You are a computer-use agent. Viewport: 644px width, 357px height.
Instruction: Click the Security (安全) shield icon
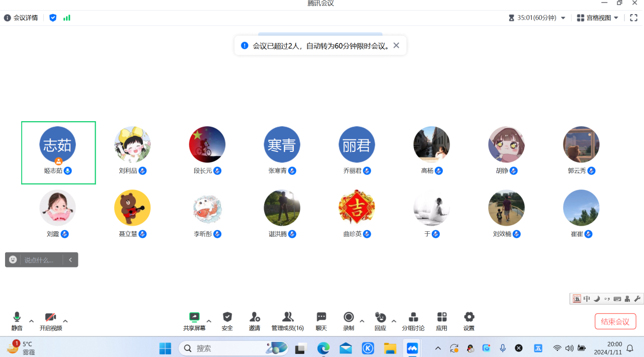(227, 321)
